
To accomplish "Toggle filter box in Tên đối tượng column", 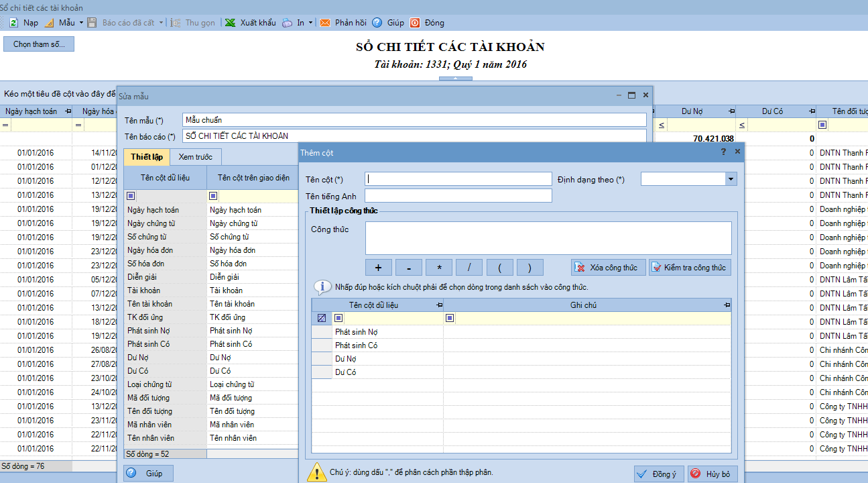I will pos(822,125).
